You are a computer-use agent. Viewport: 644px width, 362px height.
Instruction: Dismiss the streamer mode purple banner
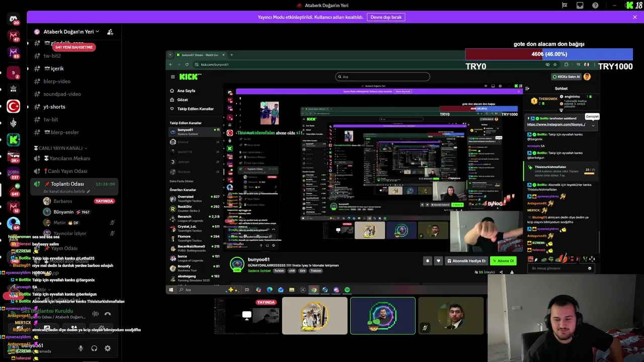click(635, 17)
